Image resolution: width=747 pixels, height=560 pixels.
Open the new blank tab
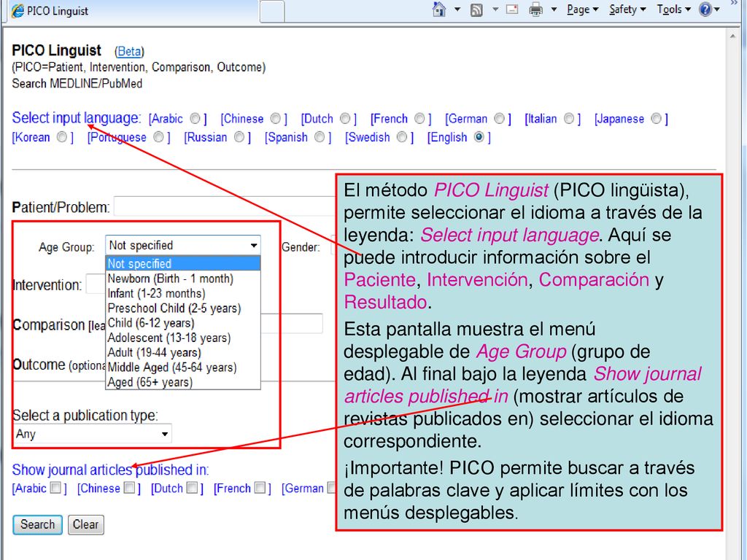(x=272, y=11)
